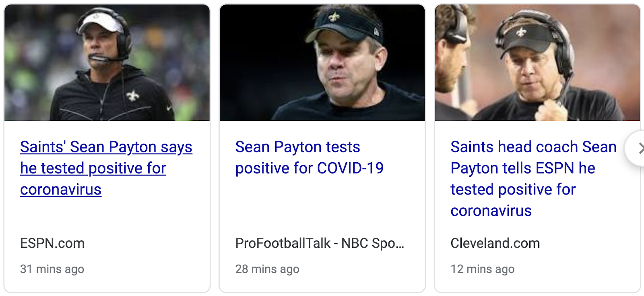Image resolution: width=644 pixels, height=296 pixels.
Task: Click the "31 mins ago" timestamp
Action: [x=52, y=269]
